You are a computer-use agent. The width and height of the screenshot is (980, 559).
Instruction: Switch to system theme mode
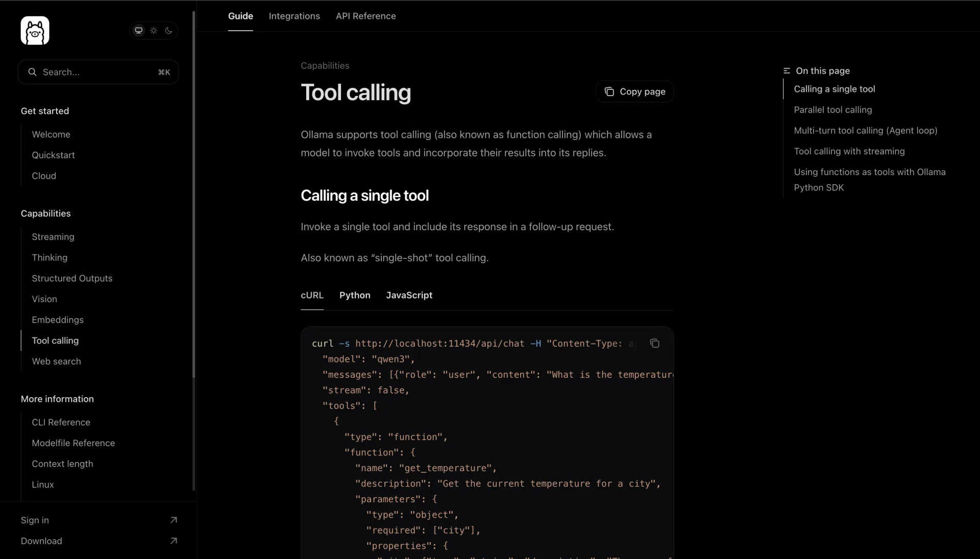click(x=138, y=31)
